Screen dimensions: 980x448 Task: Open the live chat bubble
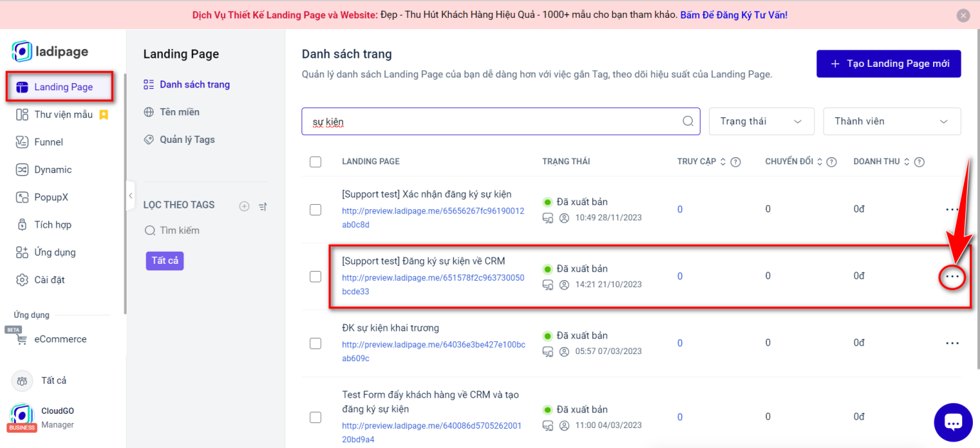pos(952,422)
